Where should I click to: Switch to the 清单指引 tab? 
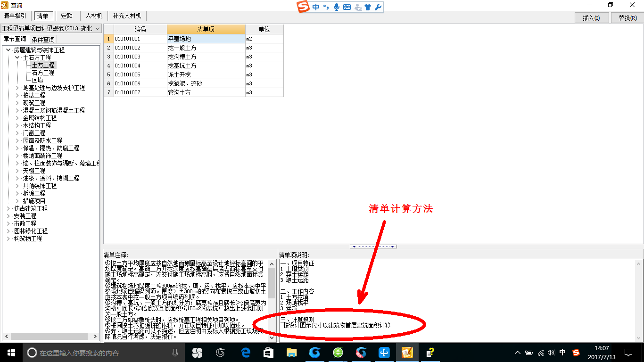pyautogui.click(x=15, y=16)
